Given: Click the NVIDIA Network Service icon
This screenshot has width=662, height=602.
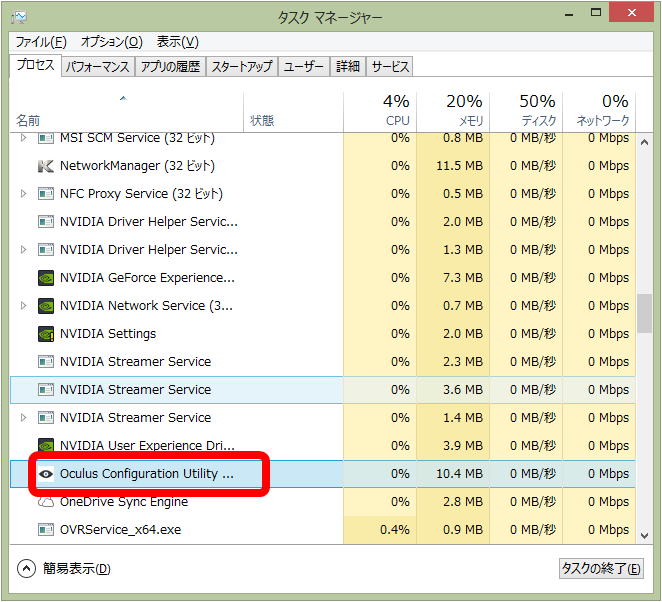Looking at the screenshot, I should pyautogui.click(x=46, y=306).
